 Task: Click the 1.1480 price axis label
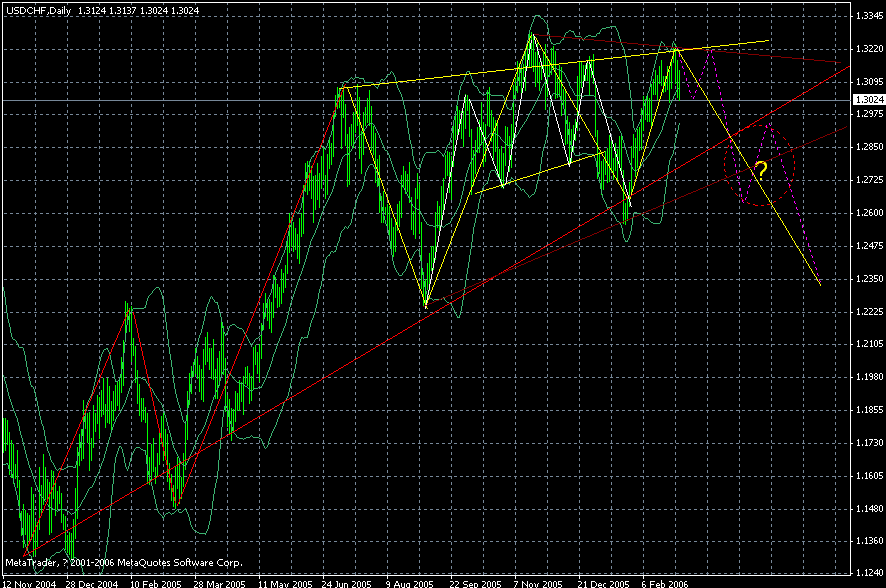870,508
